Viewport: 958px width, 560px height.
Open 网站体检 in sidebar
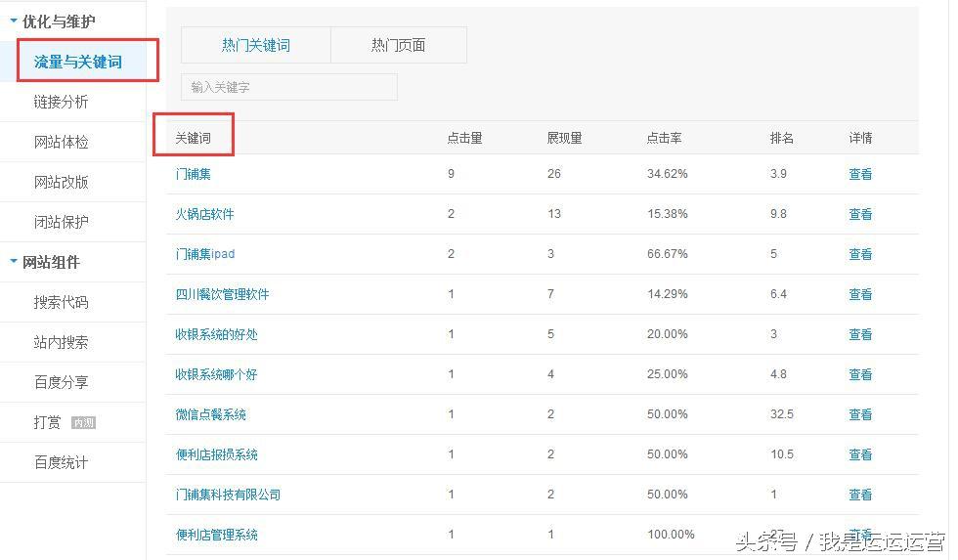61,143
